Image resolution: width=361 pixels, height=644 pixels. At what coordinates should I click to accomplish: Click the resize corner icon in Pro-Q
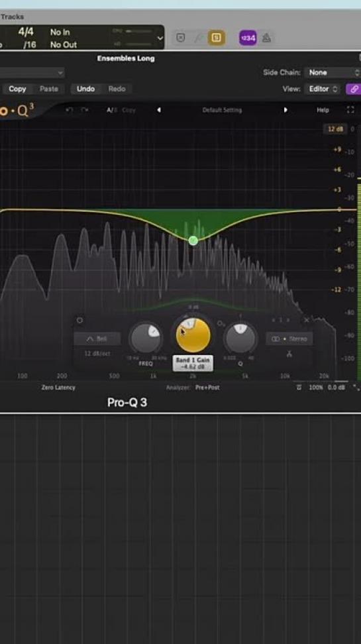(x=356, y=388)
